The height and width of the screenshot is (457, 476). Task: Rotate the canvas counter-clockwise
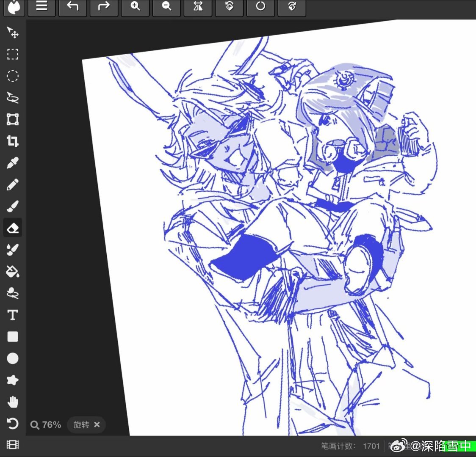click(229, 7)
